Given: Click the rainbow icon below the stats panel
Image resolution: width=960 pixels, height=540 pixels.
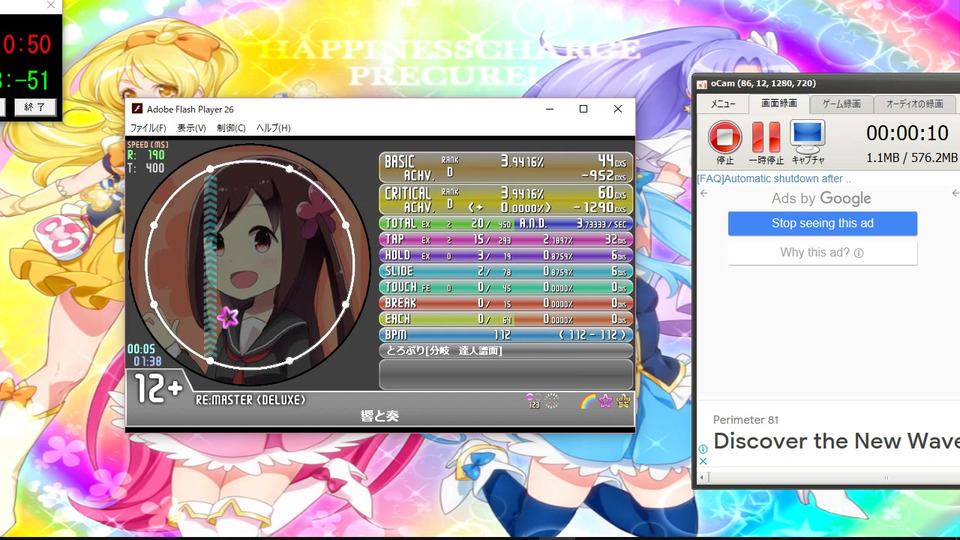Looking at the screenshot, I should pyautogui.click(x=588, y=401).
